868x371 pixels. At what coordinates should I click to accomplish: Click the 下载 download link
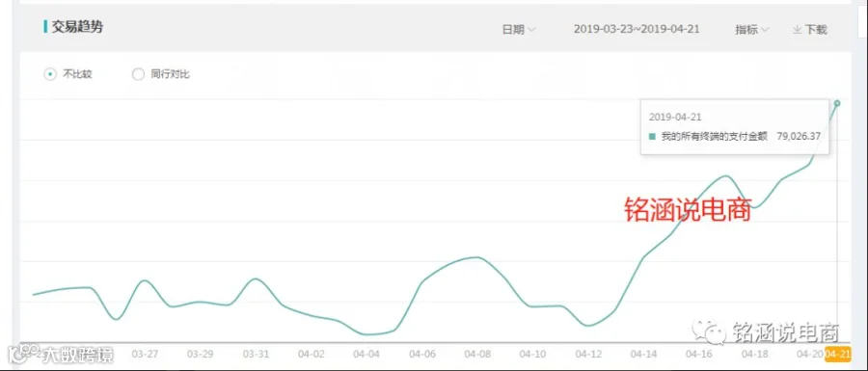coord(810,30)
